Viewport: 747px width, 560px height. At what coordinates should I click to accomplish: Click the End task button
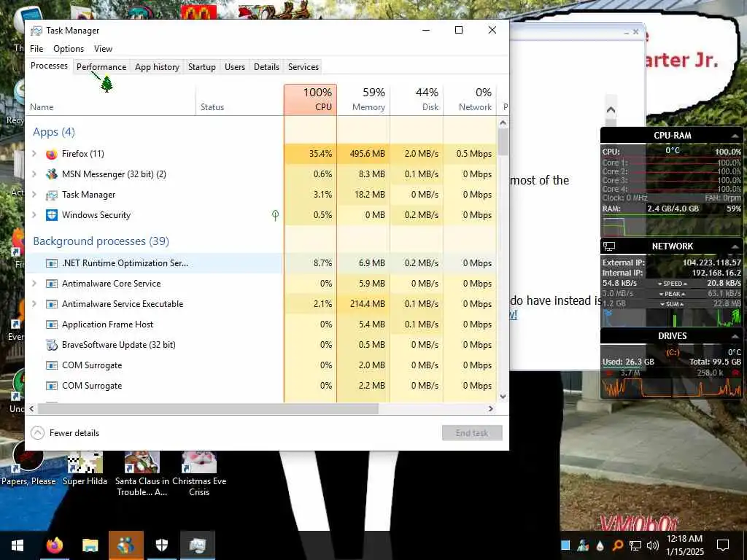click(472, 433)
